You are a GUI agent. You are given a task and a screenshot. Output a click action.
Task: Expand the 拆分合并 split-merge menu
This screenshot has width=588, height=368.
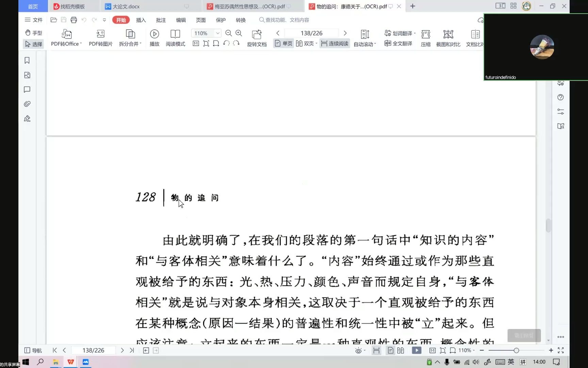coord(130,38)
